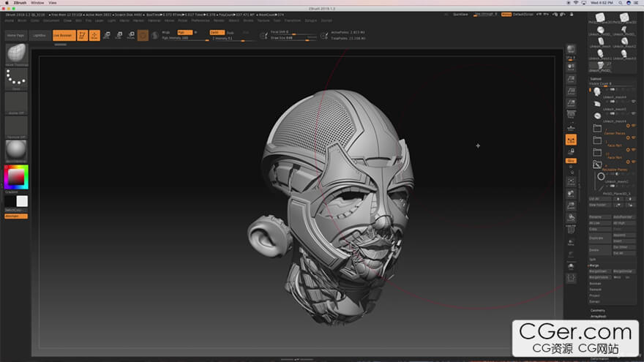Open the LightBox button
The width and height of the screenshot is (644, 362).
40,35
